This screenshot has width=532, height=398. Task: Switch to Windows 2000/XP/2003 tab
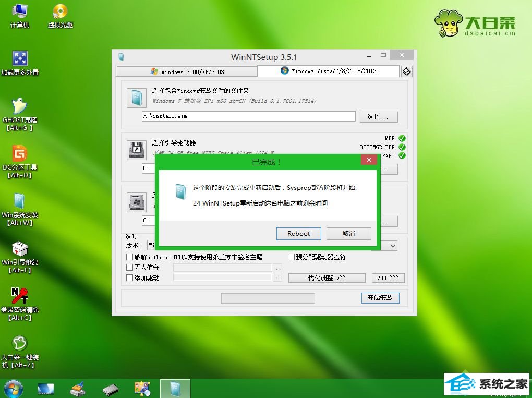tap(187, 71)
